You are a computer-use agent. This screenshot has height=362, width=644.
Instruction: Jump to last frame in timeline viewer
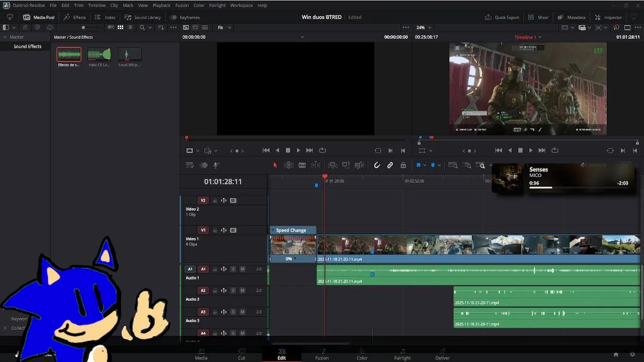coord(542,150)
